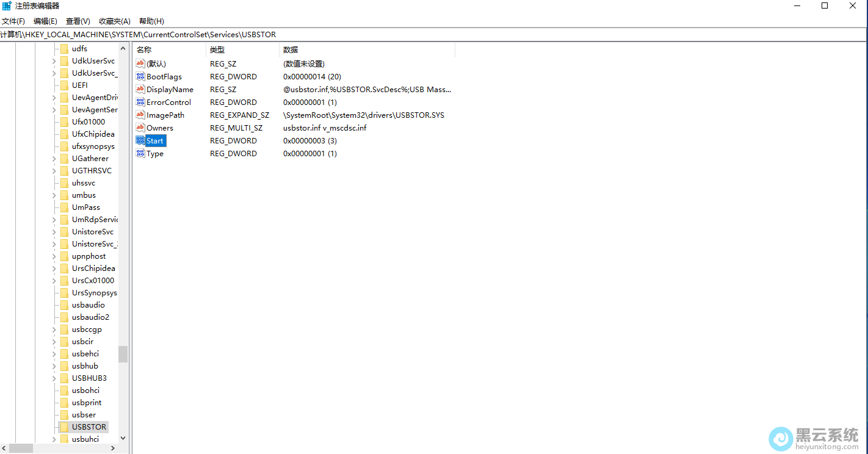The height and width of the screenshot is (454, 868).
Task: Click the ErrorControl DWORD value icon
Action: 140,103
